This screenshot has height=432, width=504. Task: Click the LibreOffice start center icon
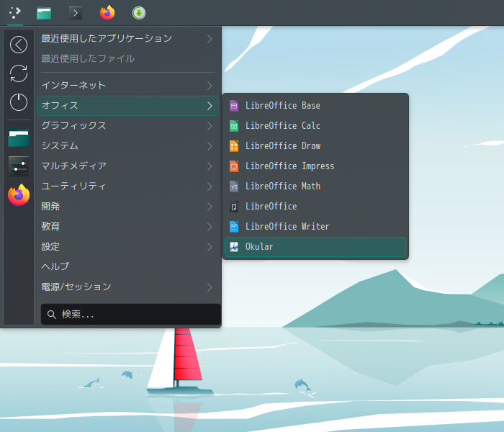(x=234, y=207)
